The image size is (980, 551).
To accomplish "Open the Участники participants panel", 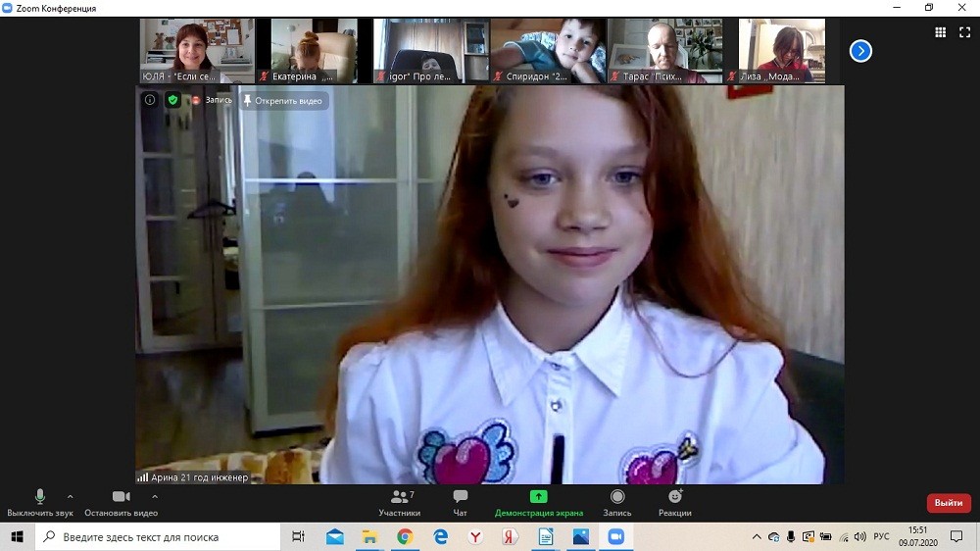I will (399, 502).
